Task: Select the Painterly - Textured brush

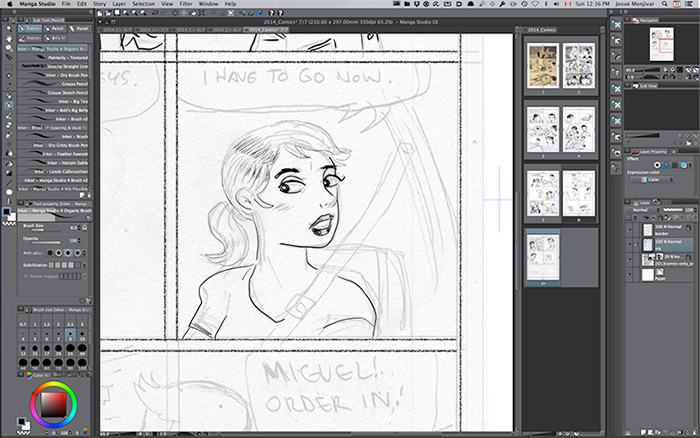Action: (x=54, y=58)
